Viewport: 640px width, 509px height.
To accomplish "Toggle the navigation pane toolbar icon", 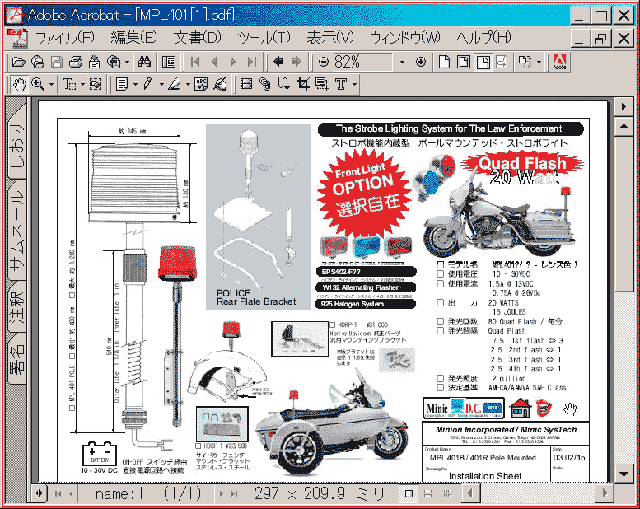I will (x=168, y=62).
